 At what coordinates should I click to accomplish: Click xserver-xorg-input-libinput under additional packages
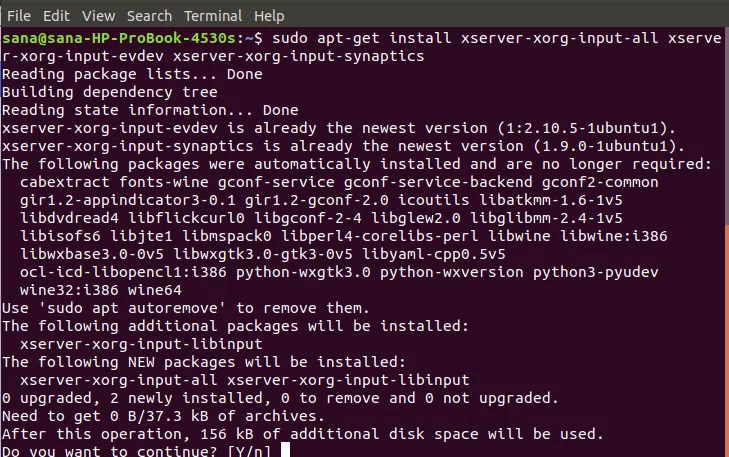[x=141, y=344]
